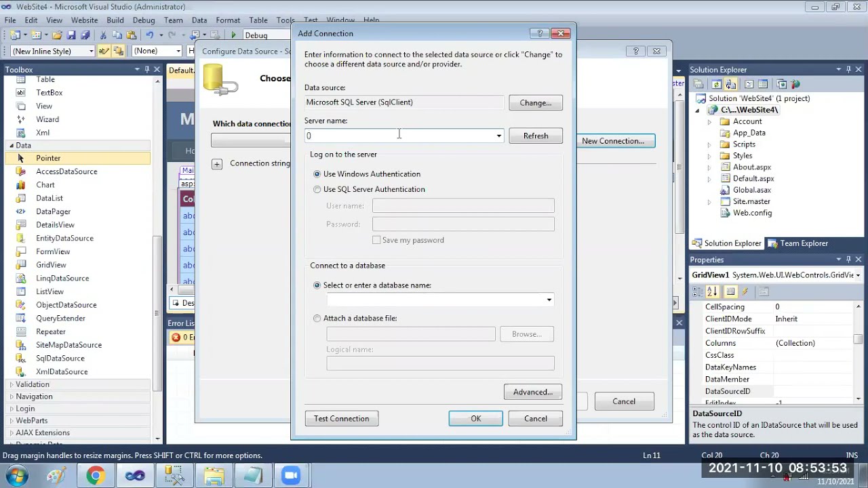
Task: Click the Test Connection button
Action: (x=342, y=419)
